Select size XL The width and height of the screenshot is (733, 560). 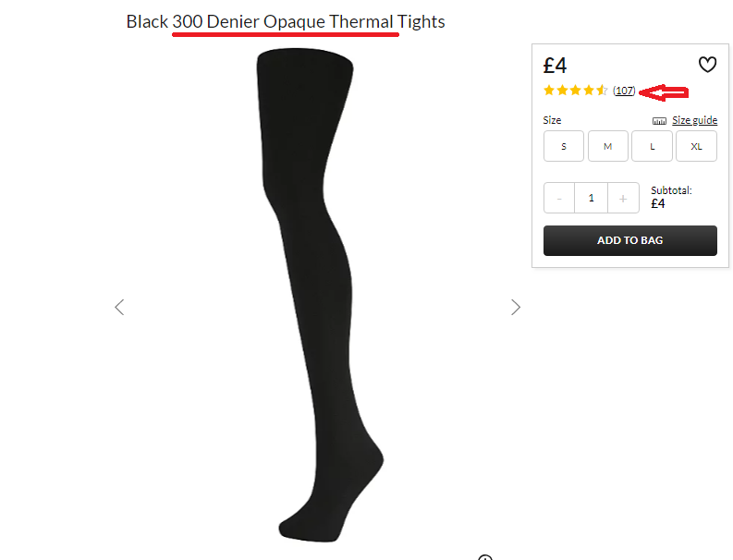(696, 146)
